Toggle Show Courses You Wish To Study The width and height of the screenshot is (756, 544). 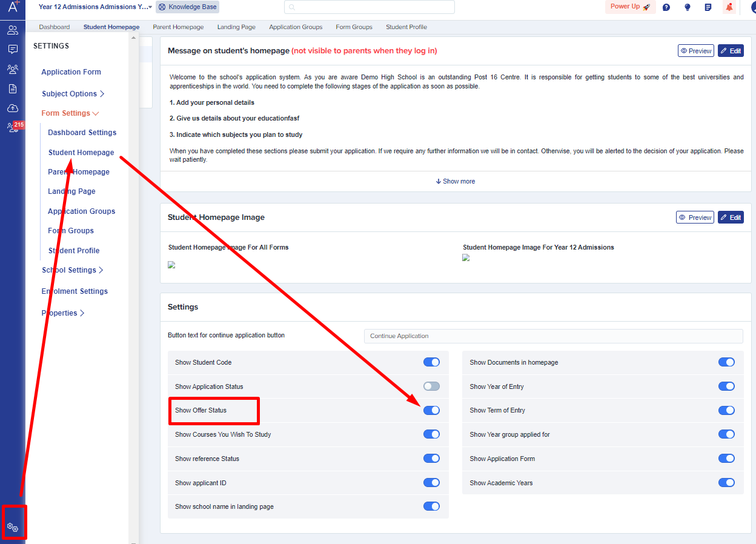pyautogui.click(x=431, y=434)
